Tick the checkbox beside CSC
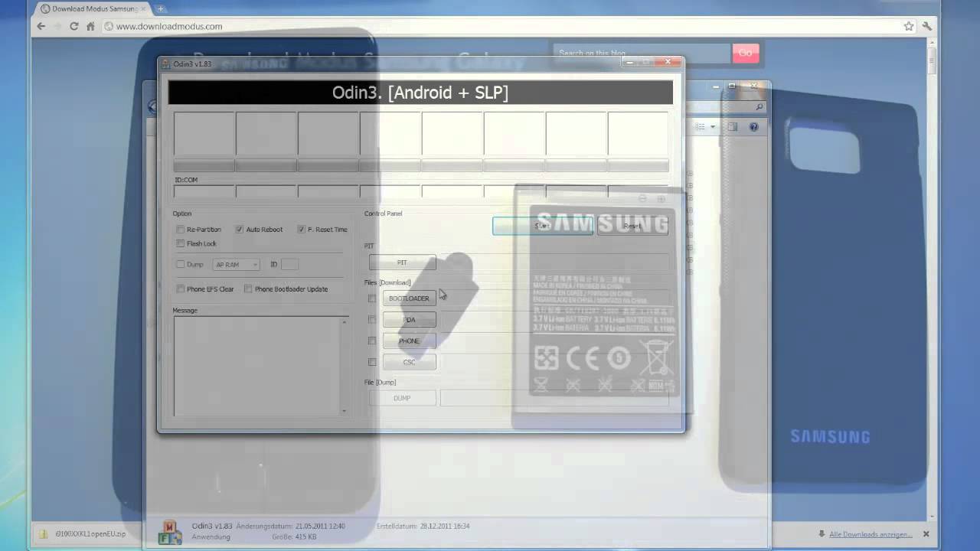 click(x=372, y=362)
